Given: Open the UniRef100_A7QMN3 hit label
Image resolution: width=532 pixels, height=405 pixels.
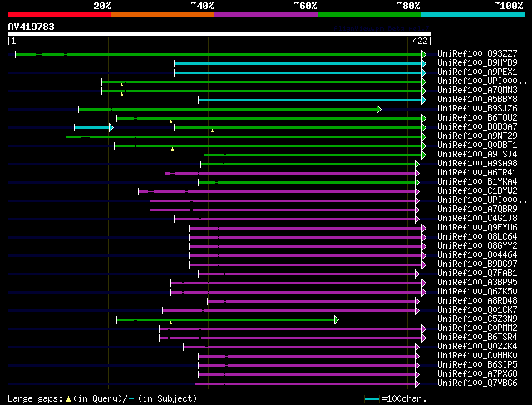Looking at the screenshot, I should tap(477, 91).
